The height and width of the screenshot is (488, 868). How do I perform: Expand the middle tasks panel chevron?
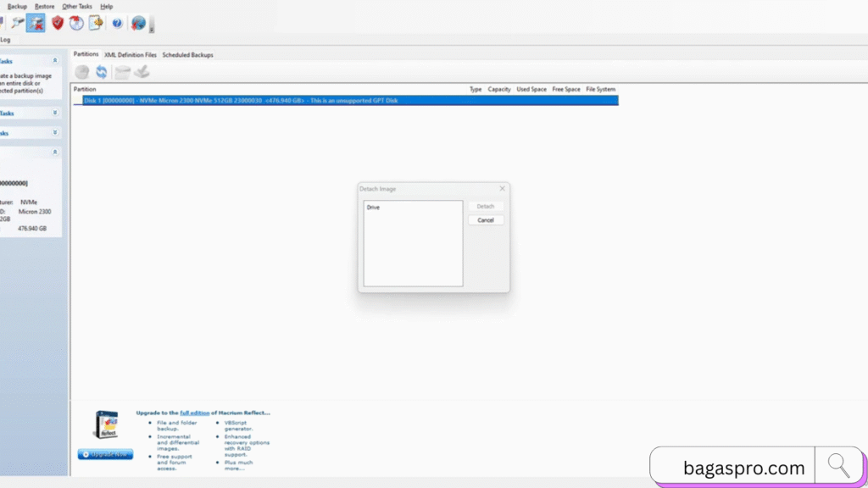click(56, 114)
